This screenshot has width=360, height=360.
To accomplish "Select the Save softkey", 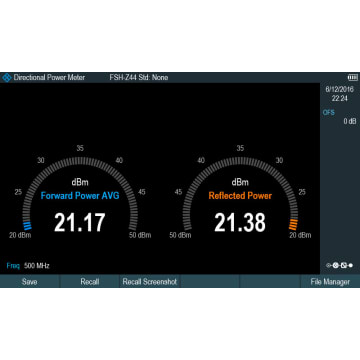I will pyautogui.click(x=29, y=282).
